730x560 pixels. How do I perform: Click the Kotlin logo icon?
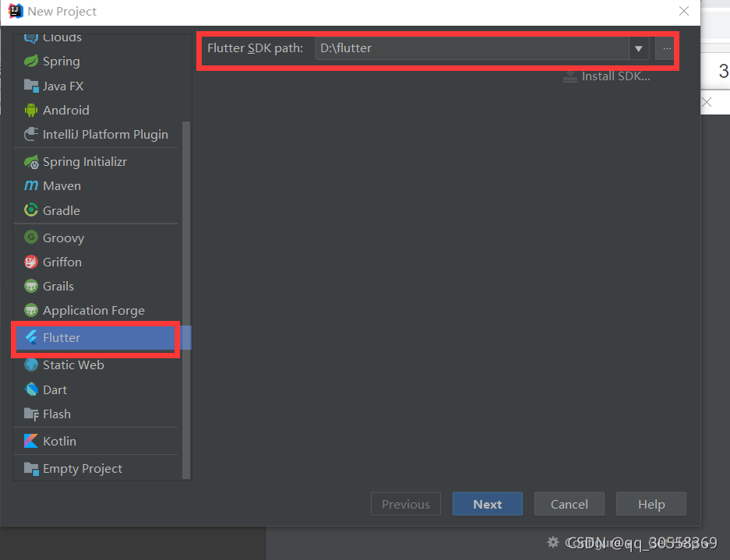tap(31, 441)
